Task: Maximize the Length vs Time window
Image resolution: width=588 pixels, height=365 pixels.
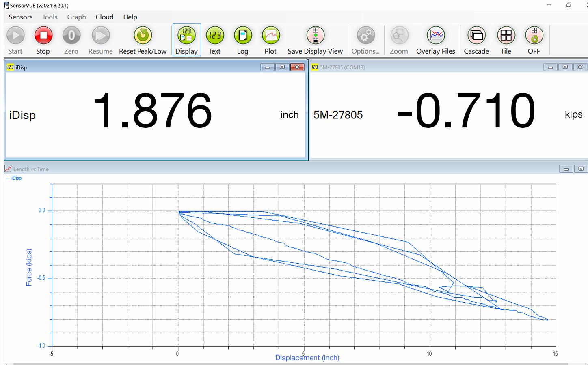Action: tap(581, 169)
